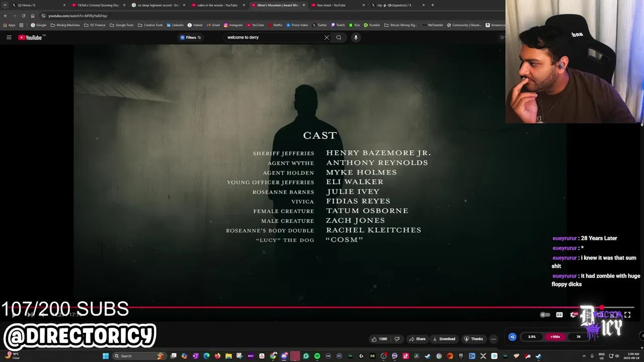Open Discord from the taskbar
Image resolution: width=644 pixels, height=362 pixels.
pos(284,356)
